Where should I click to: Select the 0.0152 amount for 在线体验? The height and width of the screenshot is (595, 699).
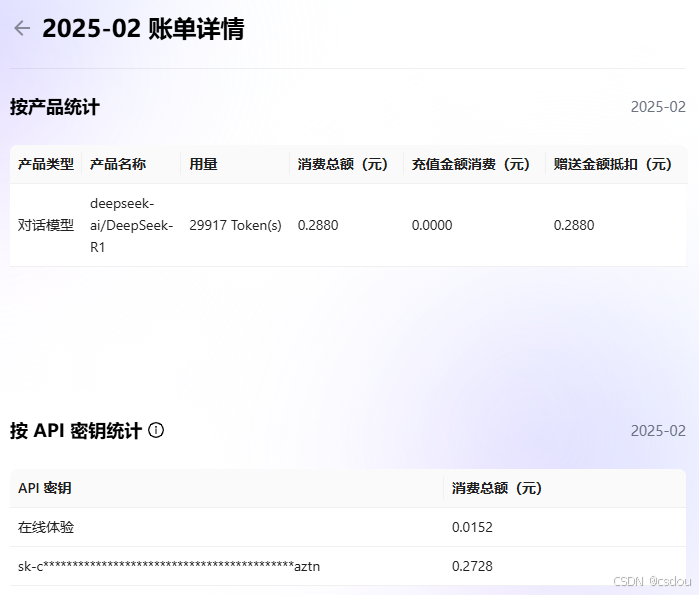[x=472, y=528]
